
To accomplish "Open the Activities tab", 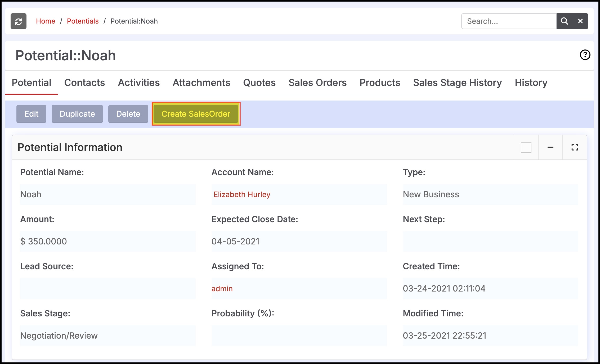I will click(x=139, y=83).
